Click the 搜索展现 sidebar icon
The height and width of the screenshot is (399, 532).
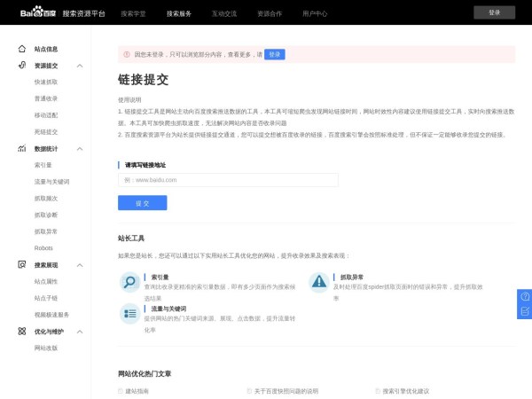click(x=22, y=265)
